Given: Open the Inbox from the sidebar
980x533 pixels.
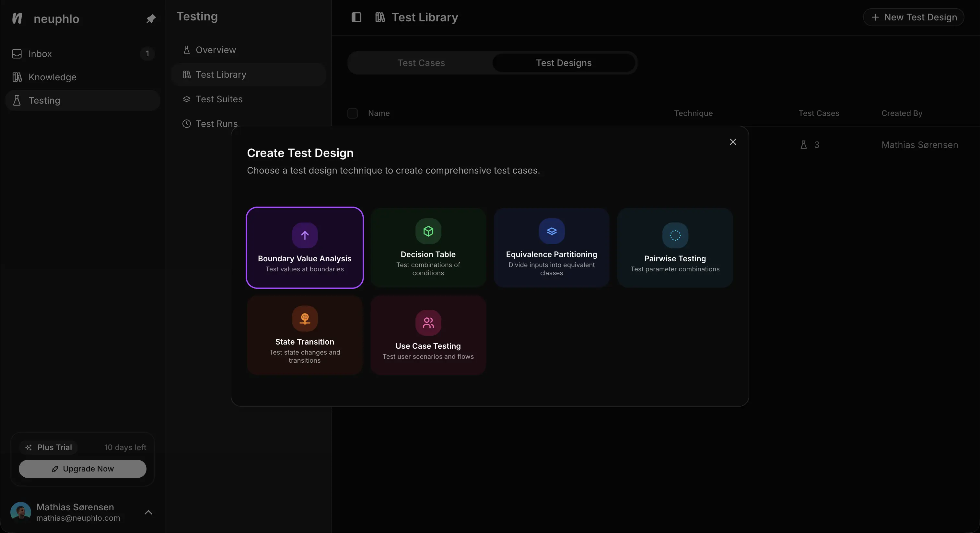Looking at the screenshot, I should click(x=40, y=54).
